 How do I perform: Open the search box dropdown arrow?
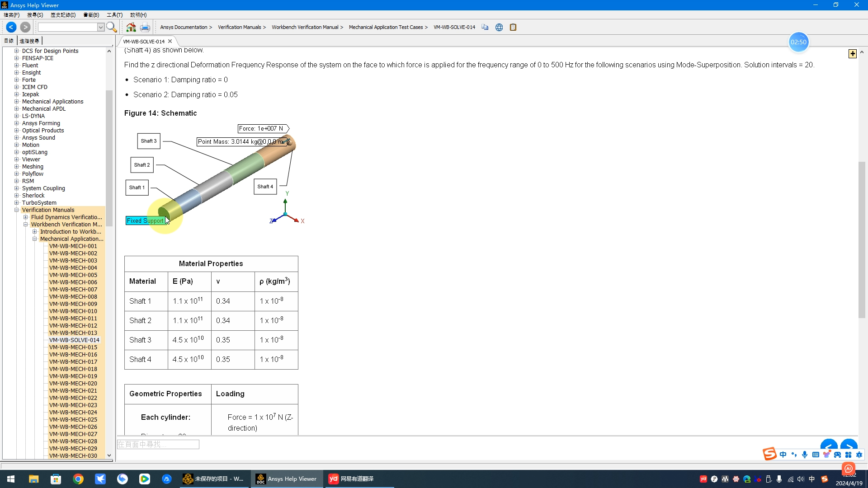click(101, 27)
